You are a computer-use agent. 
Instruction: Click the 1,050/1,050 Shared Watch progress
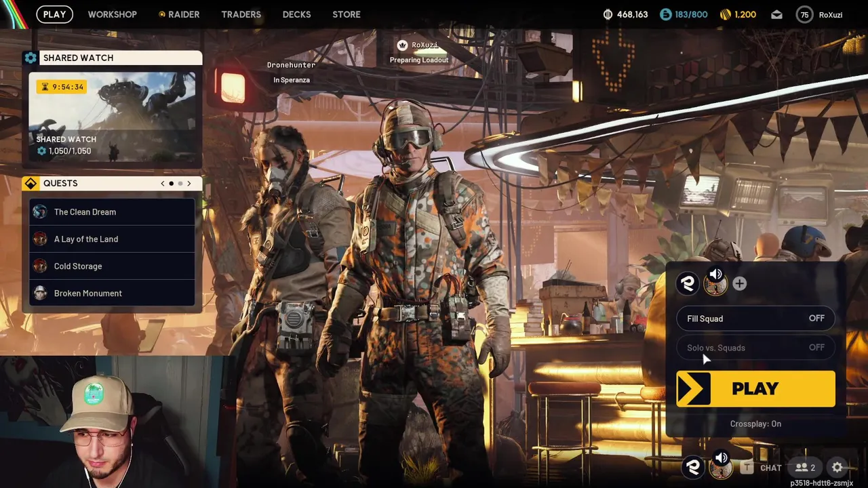click(x=70, y=151)
